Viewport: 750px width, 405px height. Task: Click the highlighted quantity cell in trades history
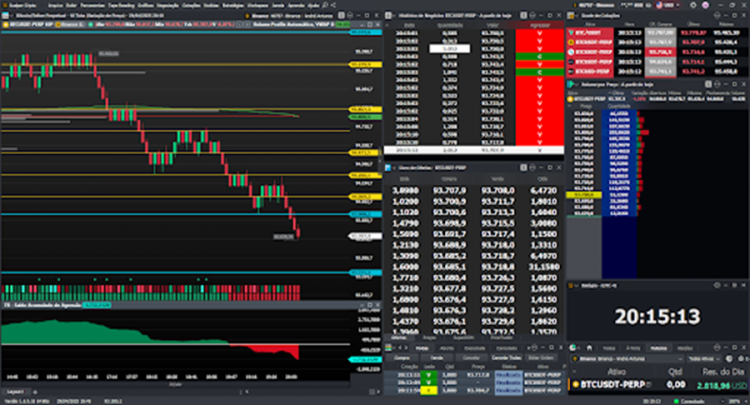450,47
